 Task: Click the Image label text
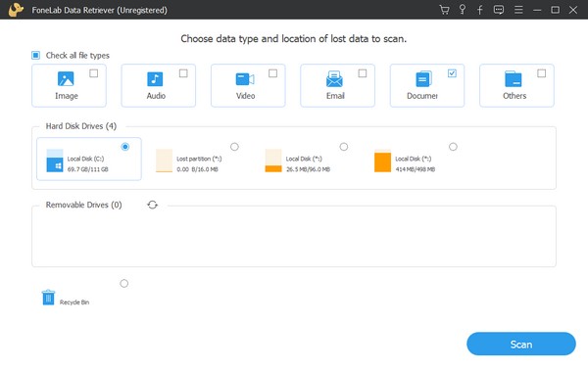pyautogui.click(x=67, y=96)
